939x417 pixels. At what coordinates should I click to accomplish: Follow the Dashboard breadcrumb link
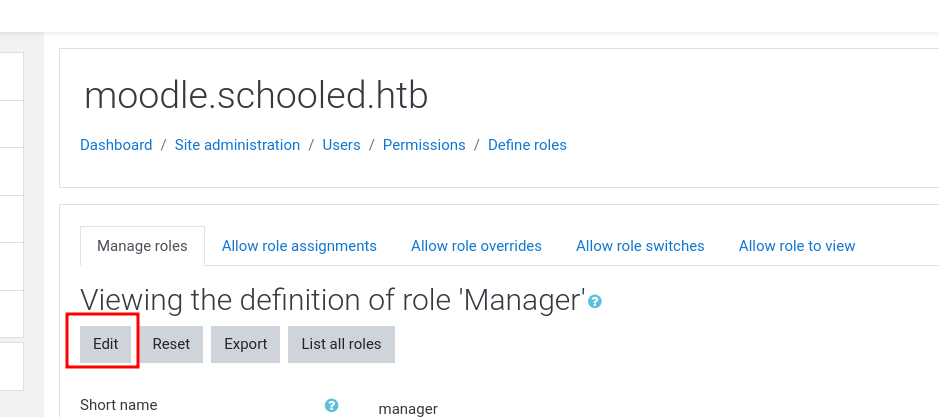click(116, 145)
